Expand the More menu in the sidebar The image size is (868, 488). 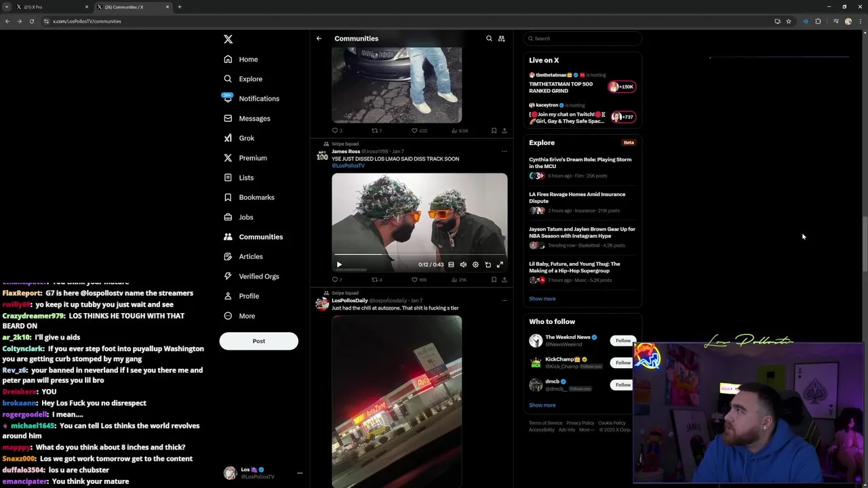(239, 316)
